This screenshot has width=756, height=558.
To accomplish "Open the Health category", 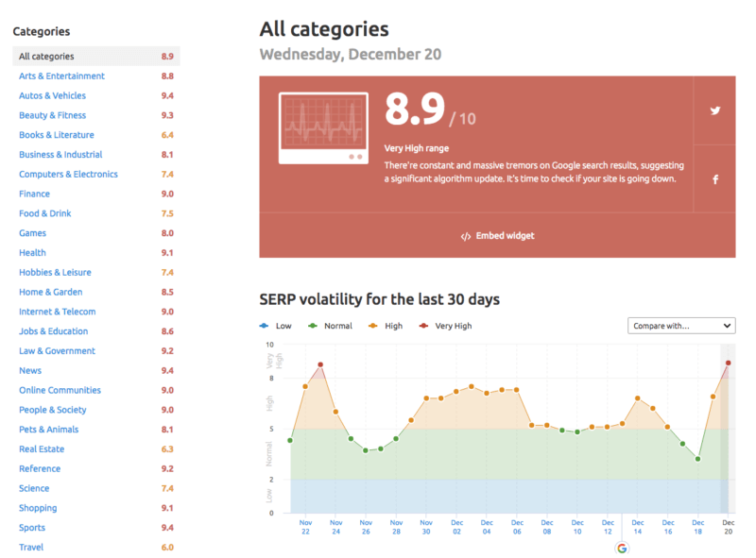I will point(32,253).
